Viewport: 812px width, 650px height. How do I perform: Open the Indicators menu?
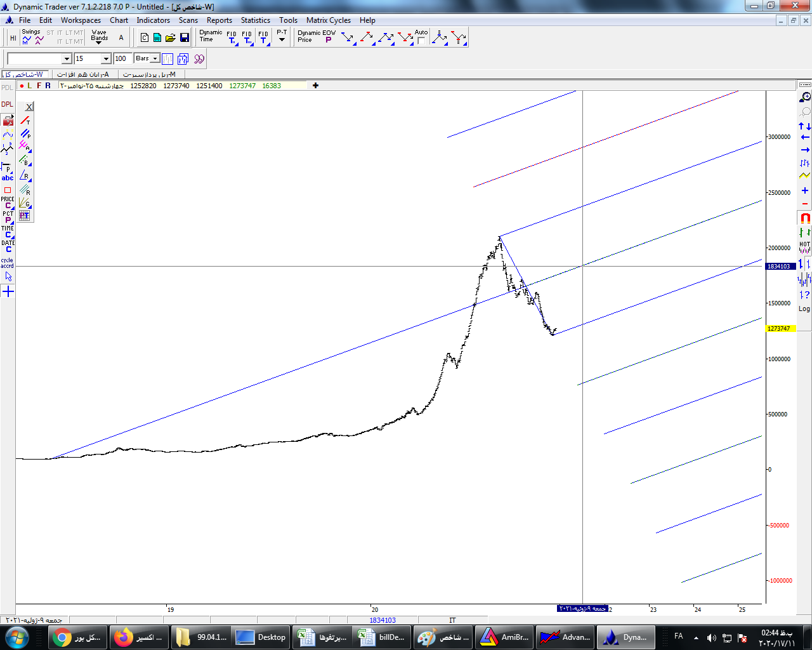154,20
